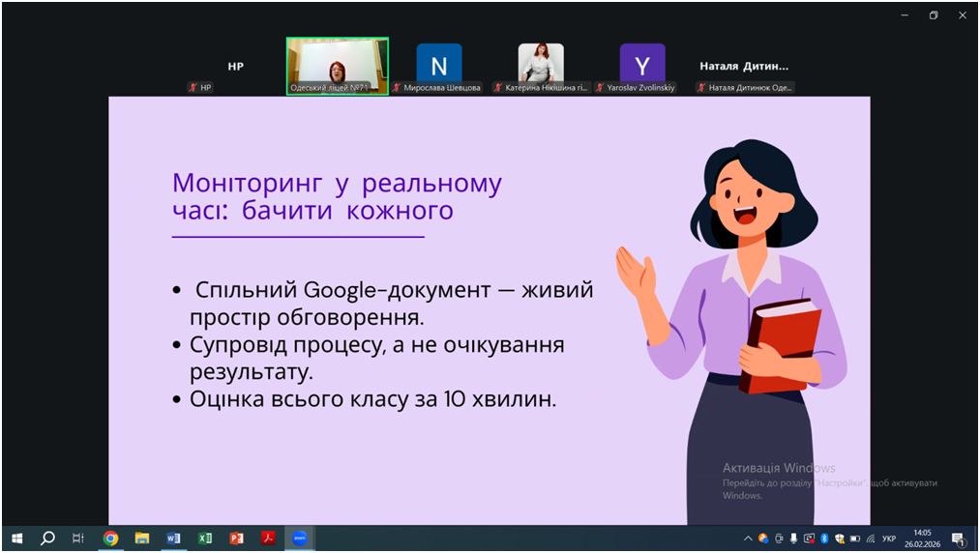Open Windows taskbar search

[47, 538]
